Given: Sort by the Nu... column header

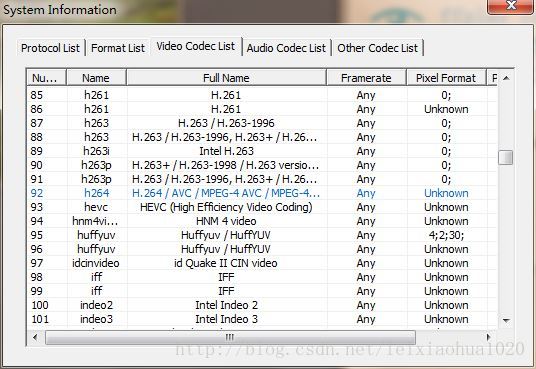Looking at the screenshot, I should 46,78.
